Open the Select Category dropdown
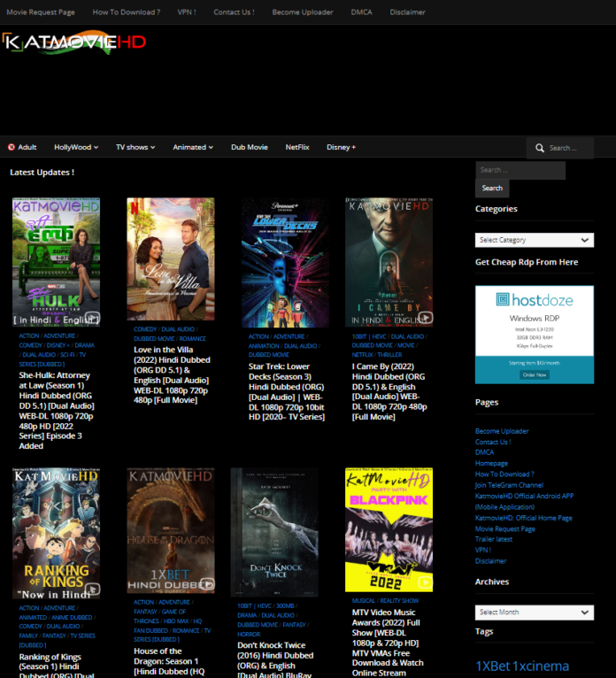 534,240
